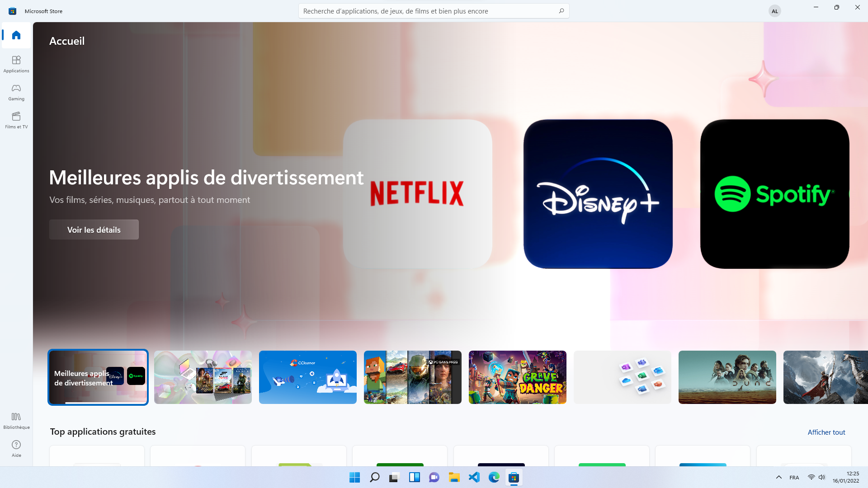This screenshot has width=868, height=488.
Task: Open Widgets from the taskbar
Action: pyautogui.click(x=414, y=477)
